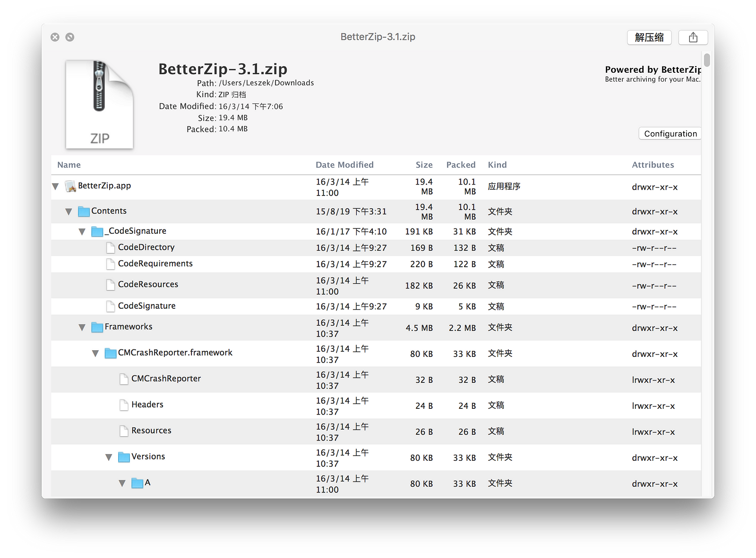Select the CMCrashReporter file name
This screenshot has width=756, height=558.
click(166, 379)
